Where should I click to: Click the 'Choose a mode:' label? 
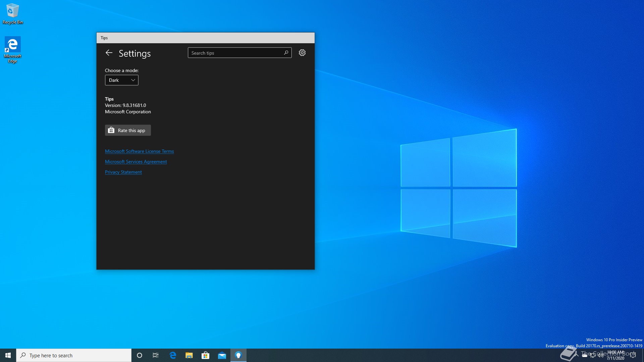point(122,70)
